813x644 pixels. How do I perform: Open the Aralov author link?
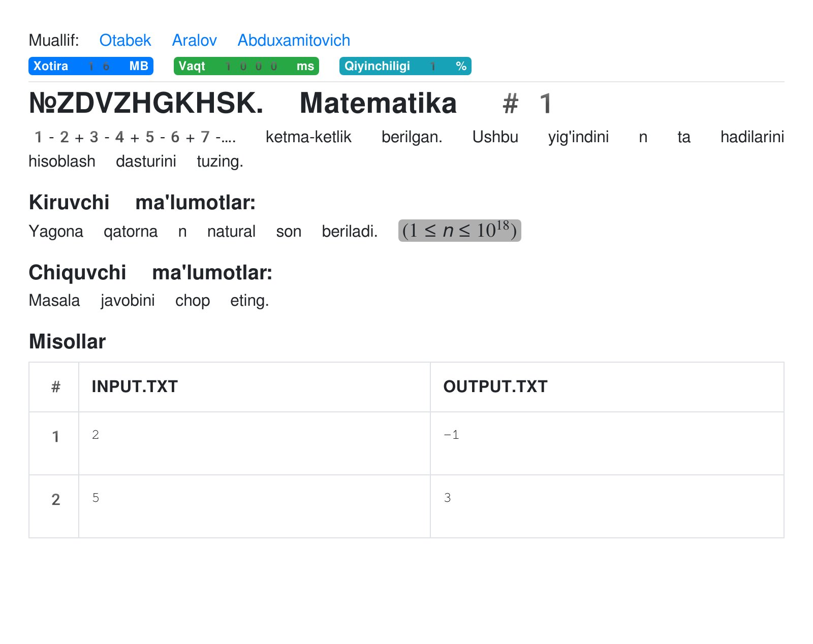point(194,40)
